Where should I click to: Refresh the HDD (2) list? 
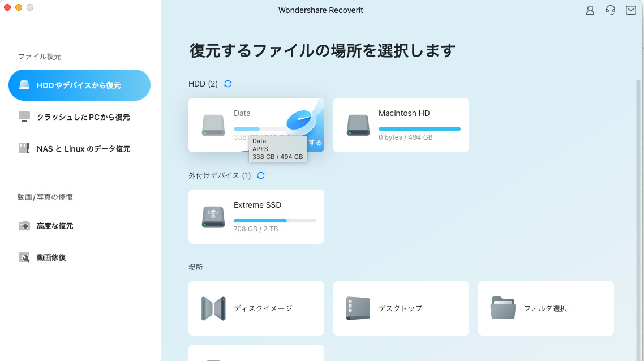pyautogui.click(x=228, y=84)
